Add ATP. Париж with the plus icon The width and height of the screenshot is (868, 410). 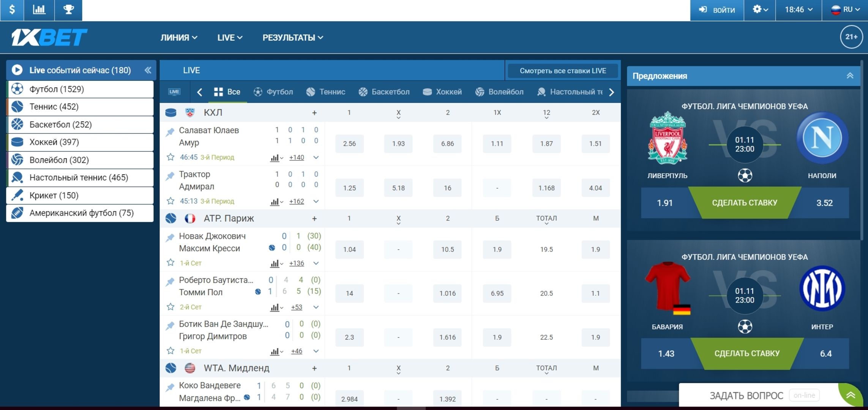pos(314,219)
